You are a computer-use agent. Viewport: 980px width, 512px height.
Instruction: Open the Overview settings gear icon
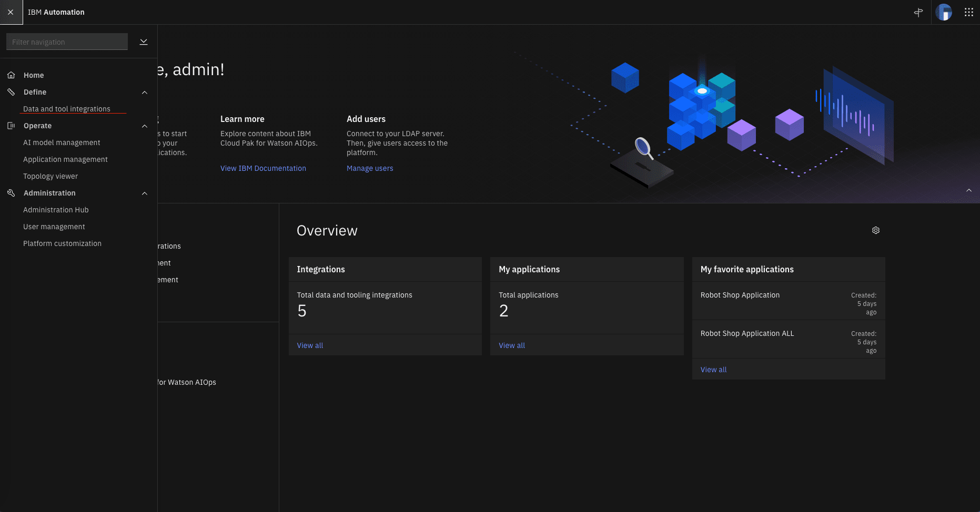(875, 230)
